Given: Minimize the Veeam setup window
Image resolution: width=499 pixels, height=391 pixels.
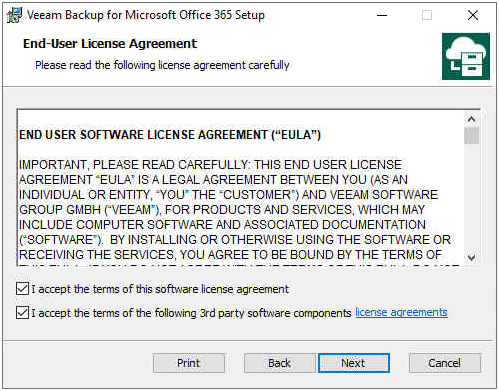Looking at the screenshot, I should point(382,15).
